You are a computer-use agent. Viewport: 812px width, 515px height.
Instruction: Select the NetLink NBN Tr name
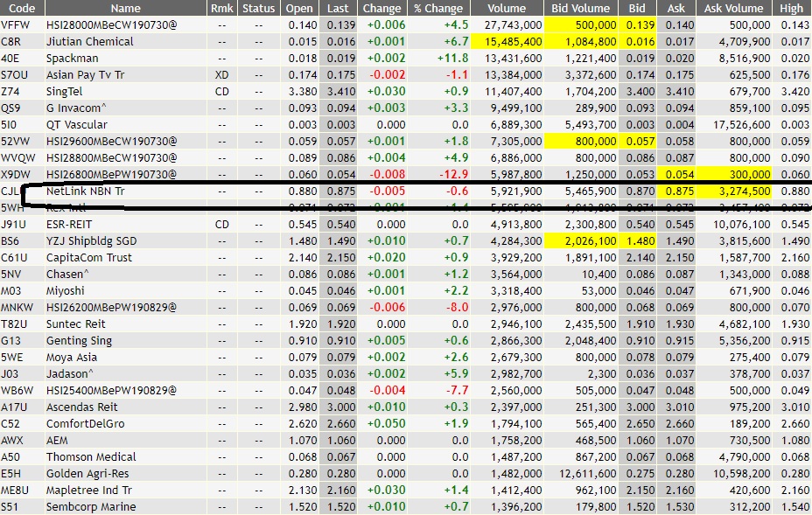(86, 191)
